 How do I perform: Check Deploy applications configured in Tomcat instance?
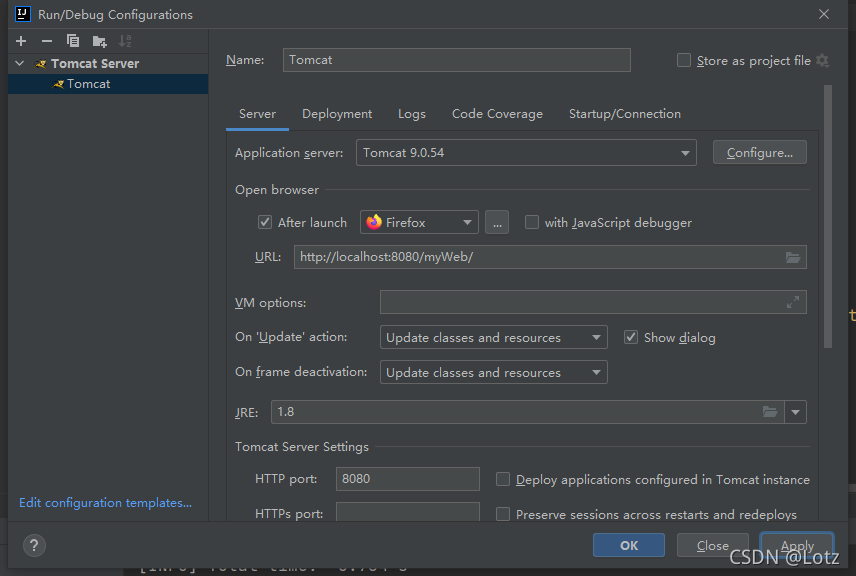click(x=503, y=479)
